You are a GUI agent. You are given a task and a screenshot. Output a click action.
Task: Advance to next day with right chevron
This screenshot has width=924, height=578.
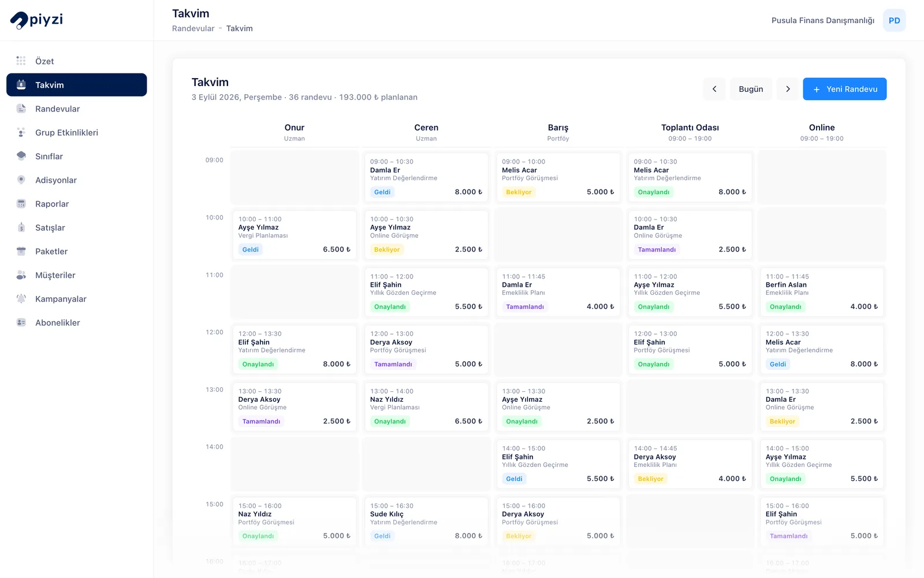point(788,89)
